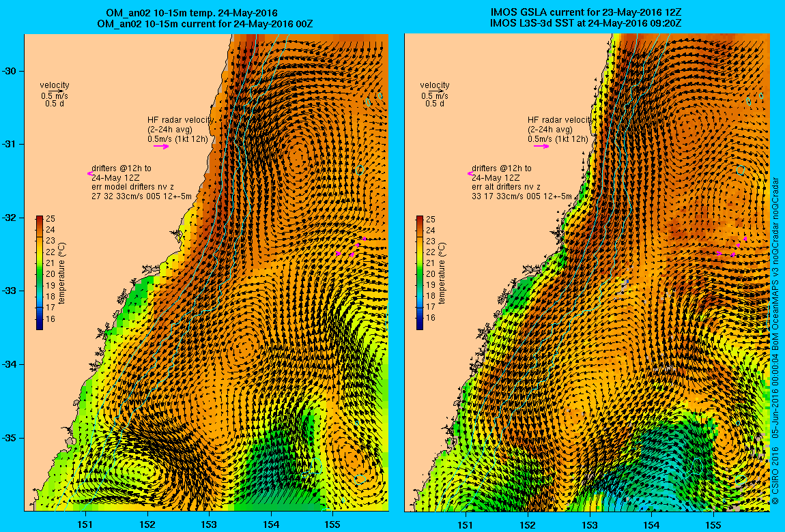Click '0.5m/s (1kt 12h)' text in IMOS map
The image size is (785, 532).
[x=558, y=139]
